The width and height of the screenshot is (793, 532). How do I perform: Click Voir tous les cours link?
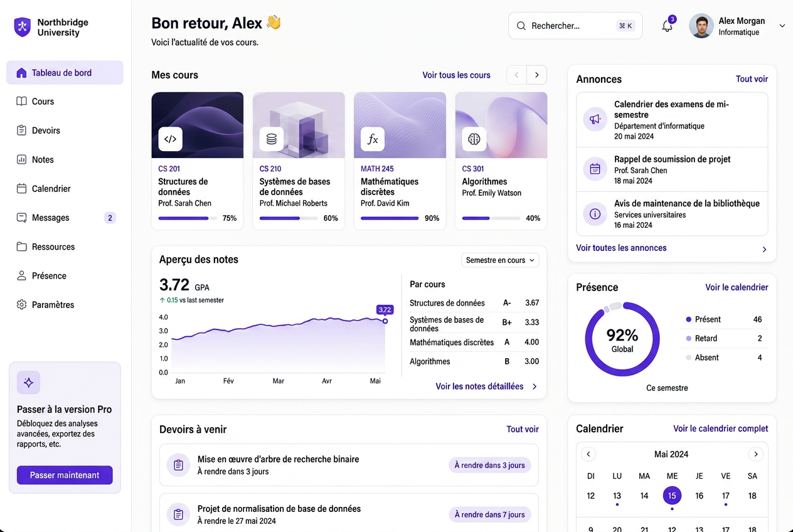[x=456, y=75]
